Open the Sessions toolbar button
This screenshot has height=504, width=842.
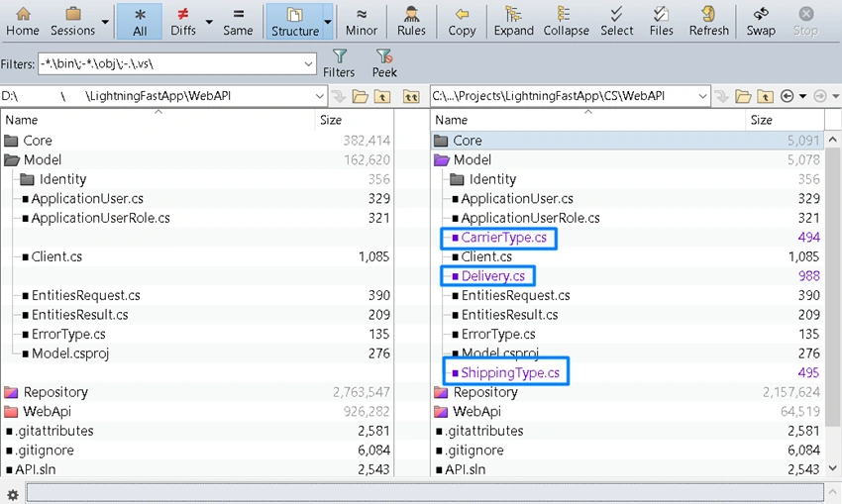click(x=72, y=22)
